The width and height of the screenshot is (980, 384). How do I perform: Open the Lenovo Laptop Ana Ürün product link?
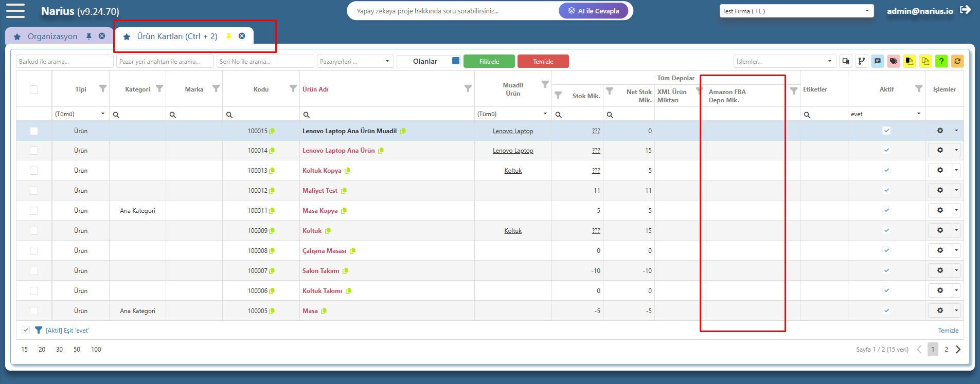coord(338,151)
